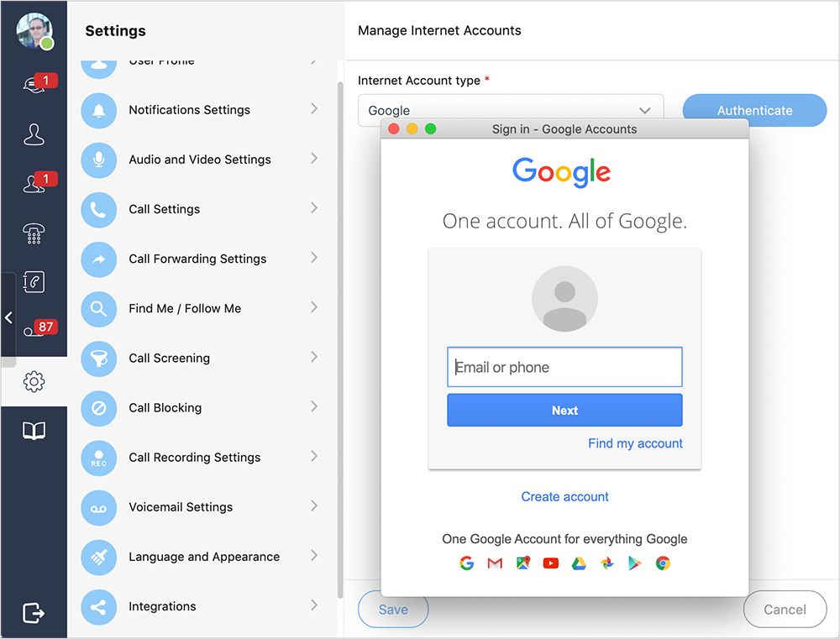Image resolution: width=840 pixels, height=639 pixels.
Task: Collapse the left sidebar panel arrow
Action: click(x=8, y=317)
